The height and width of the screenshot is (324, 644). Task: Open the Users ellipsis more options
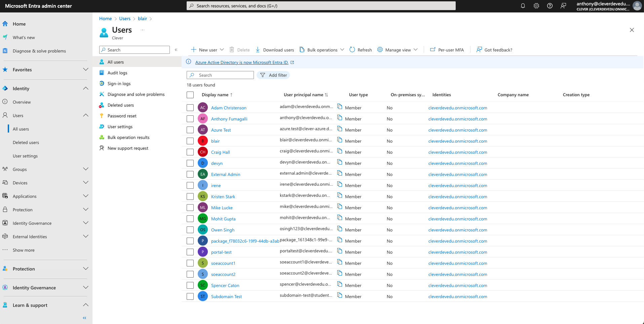(x=143, y=30)
